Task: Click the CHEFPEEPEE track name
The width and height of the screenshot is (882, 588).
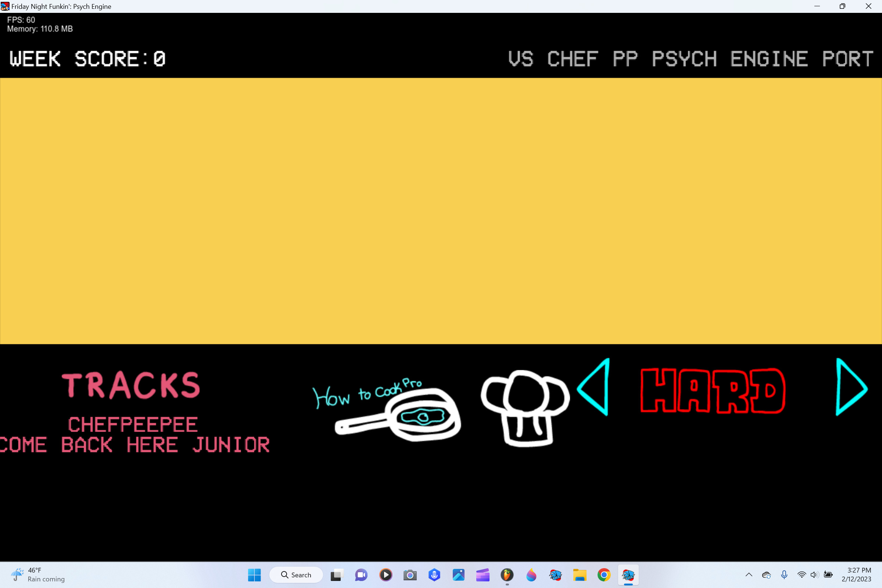Action: pyautogui.click(x=133, y=425)
